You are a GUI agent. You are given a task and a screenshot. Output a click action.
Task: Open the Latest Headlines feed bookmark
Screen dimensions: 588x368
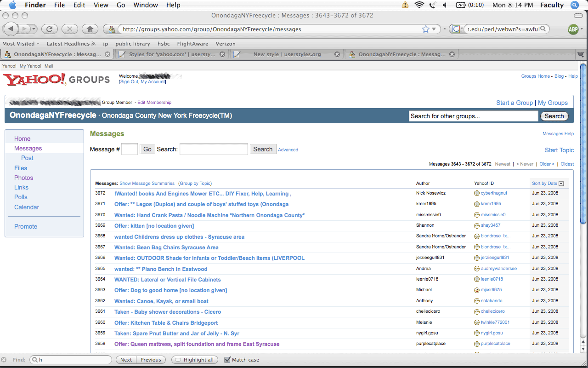71,44
